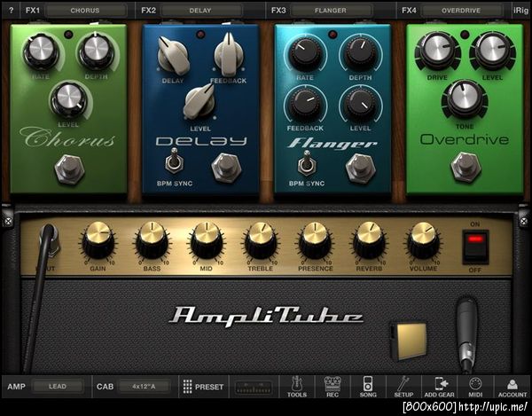Viewport: 532px width, 416px height.
Task: Open the AMP model selector showing LEAD
Action: point(58,386)
